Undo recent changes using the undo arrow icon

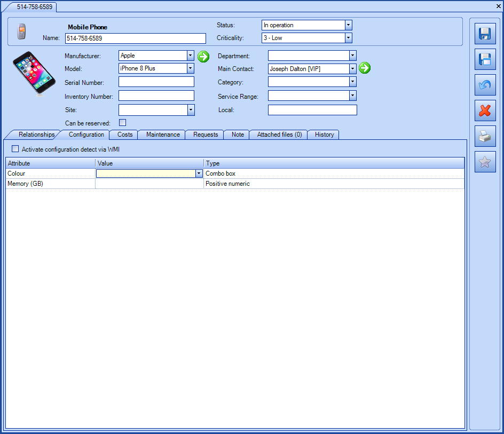coord(485,85)
